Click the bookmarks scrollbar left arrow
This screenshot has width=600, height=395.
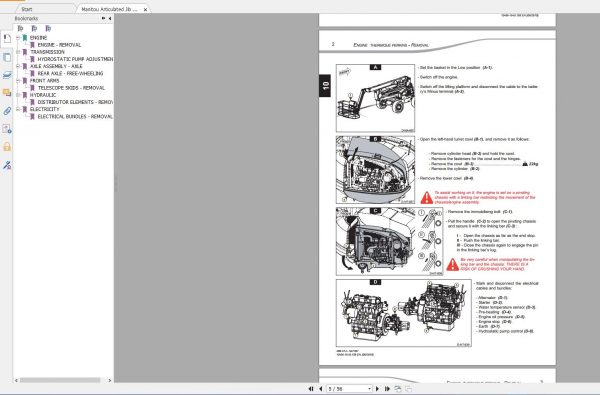tap(16, 380)
